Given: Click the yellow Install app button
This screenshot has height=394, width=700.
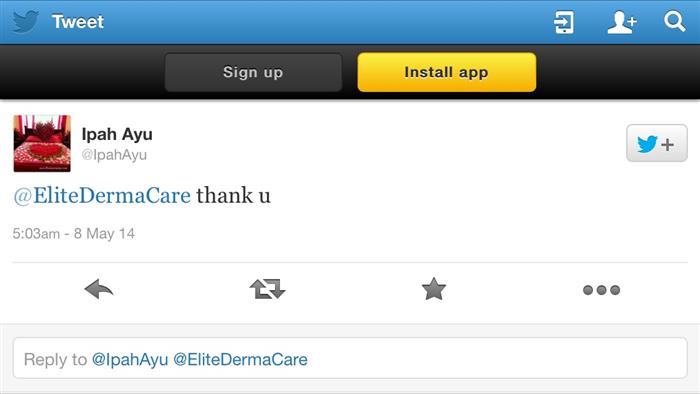Looking at the screenshot, I should click(446, 72).
